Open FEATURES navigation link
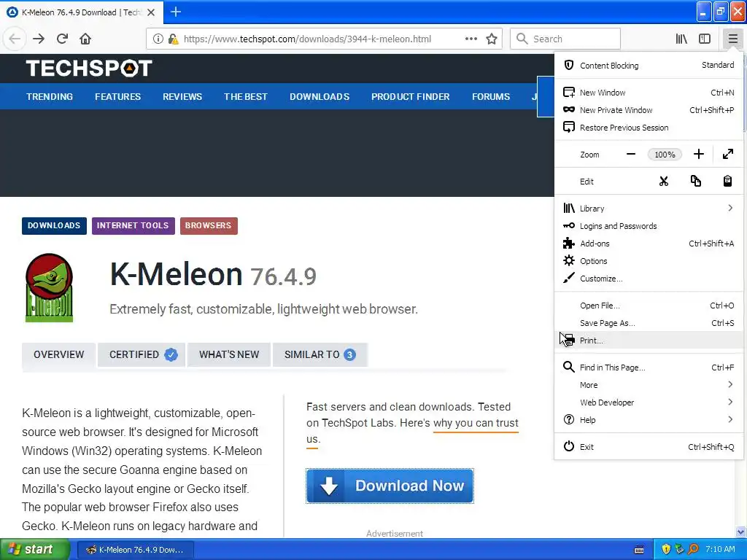The height and width of the screenshot is (560, 747). (x=117, y=97)
